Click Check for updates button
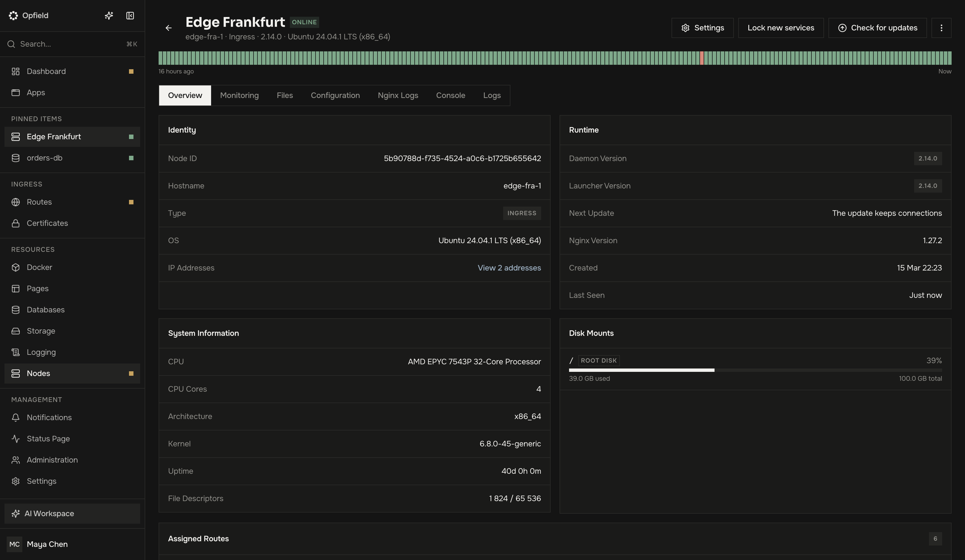Viewport: 965px width, 560px height. pos(877,28)
